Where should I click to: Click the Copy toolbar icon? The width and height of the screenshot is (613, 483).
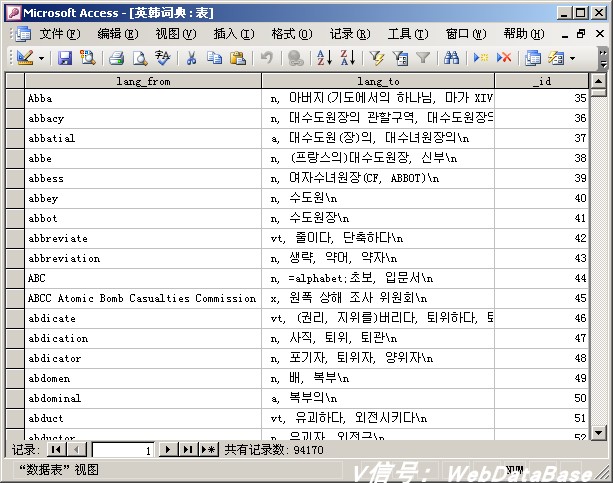214,58
